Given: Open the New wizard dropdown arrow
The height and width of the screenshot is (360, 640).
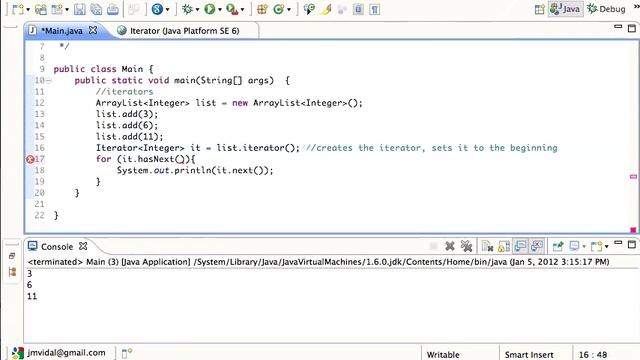Looking at the screenshot, I should pos(28,9).
